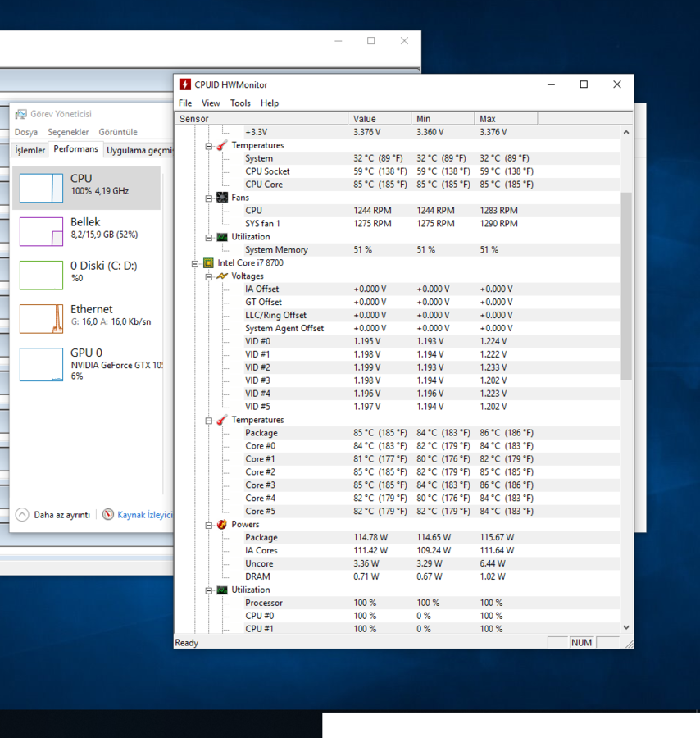Click the HWMonitor lightning bolt title icon
This screenshot has width=700, height=738.
click(185, 84)
